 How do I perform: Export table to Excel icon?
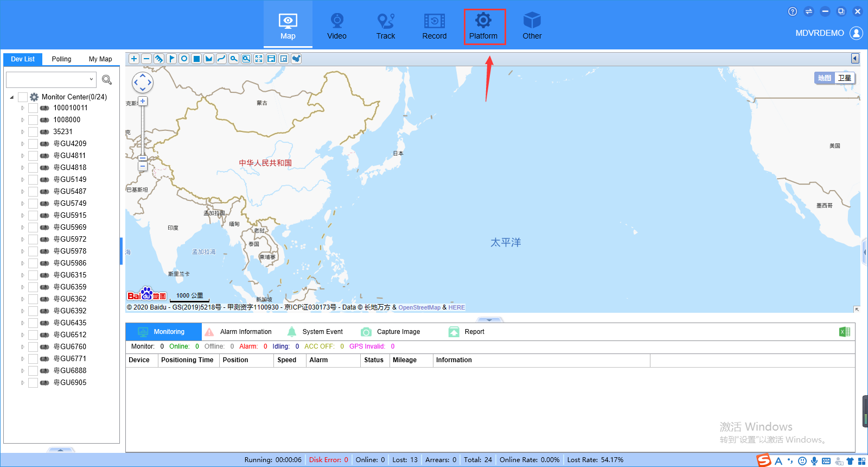click(x=845, y=332)
